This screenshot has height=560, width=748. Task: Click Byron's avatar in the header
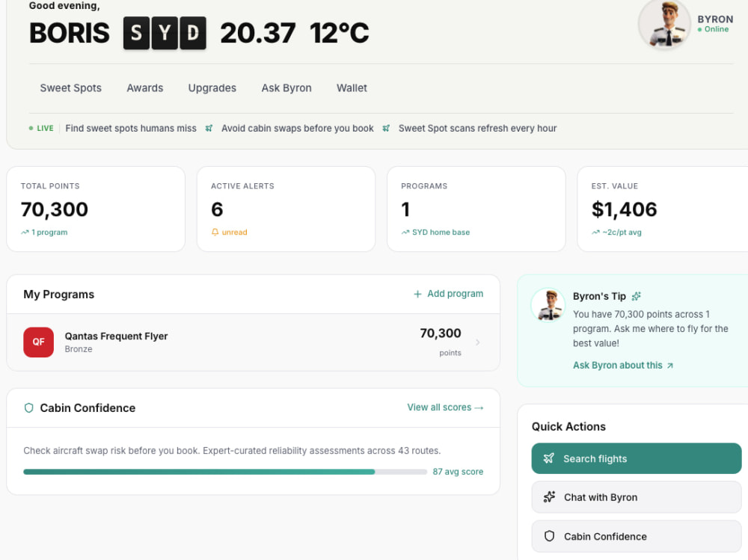point(664,24)
